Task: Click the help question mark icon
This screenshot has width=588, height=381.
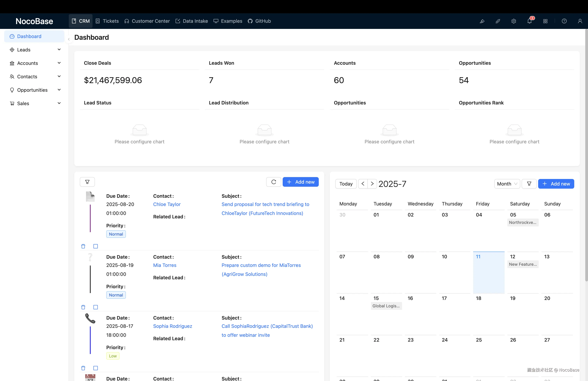Action: [564, 21]
